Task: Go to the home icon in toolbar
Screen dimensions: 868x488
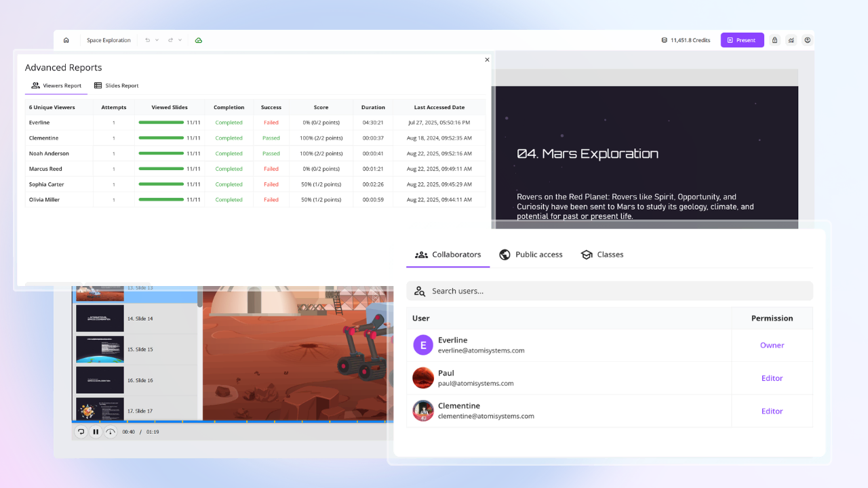Action: tap(66, 40)
